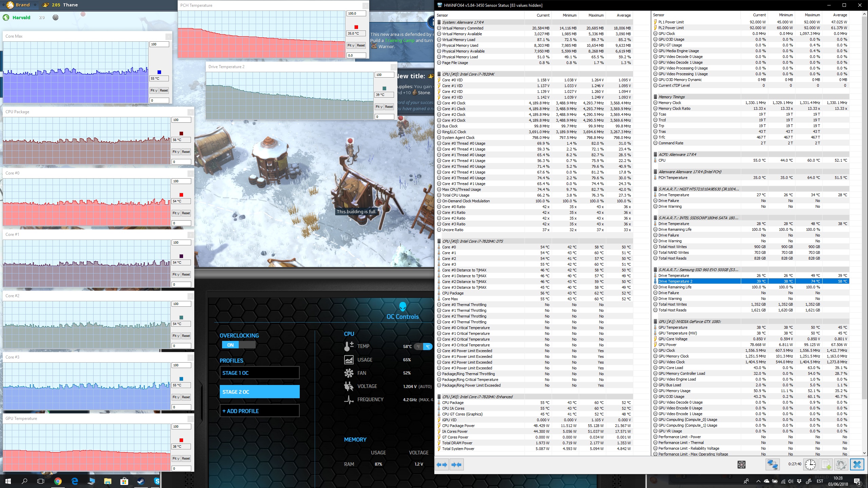Viewport: 868px width, 488px height.
Task: Open Steam from the taskbar
Action: [141, 481]
